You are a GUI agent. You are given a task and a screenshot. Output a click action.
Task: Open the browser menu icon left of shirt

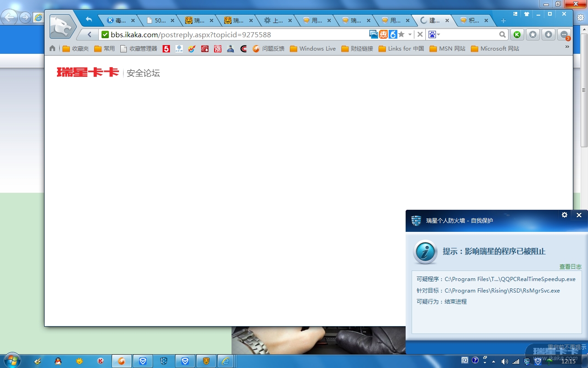515,14
